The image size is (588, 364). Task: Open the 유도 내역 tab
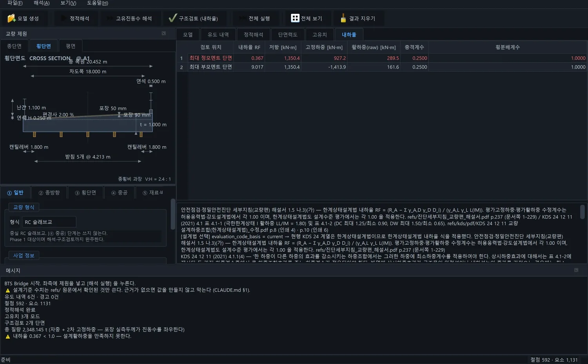(x=218, y=35)
